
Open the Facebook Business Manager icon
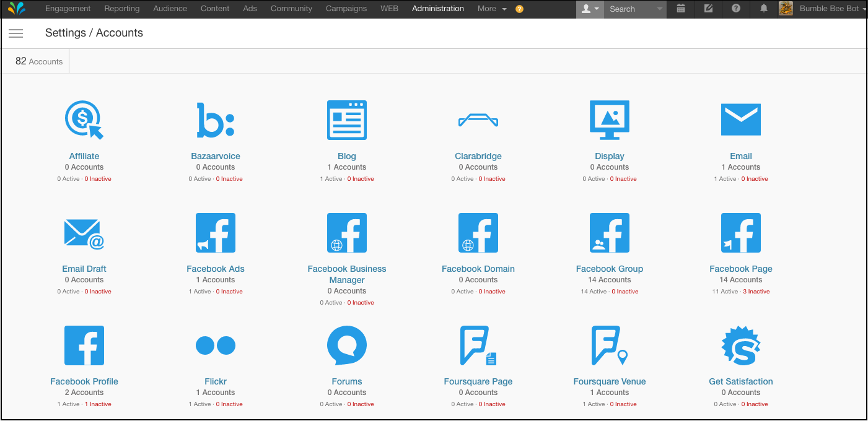347,233
